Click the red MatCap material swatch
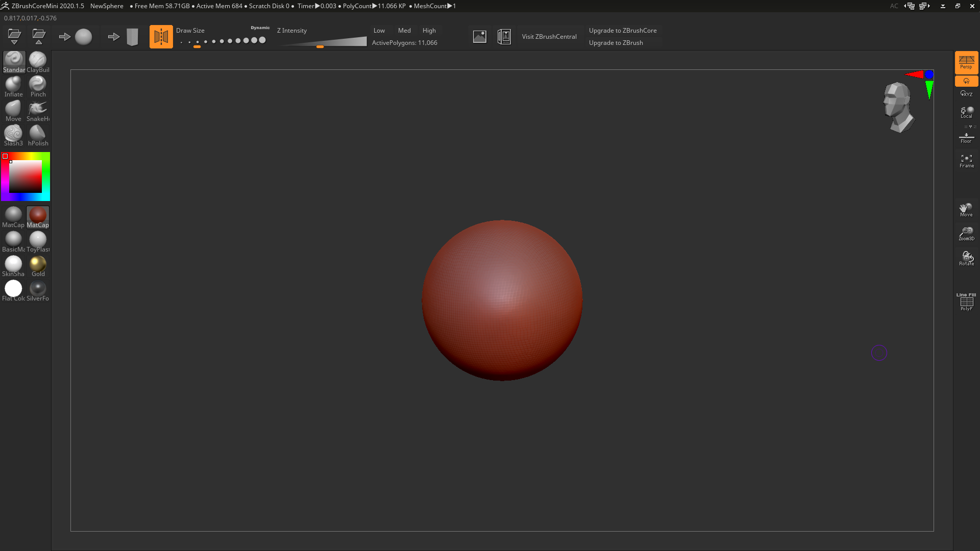 [38, 215]
